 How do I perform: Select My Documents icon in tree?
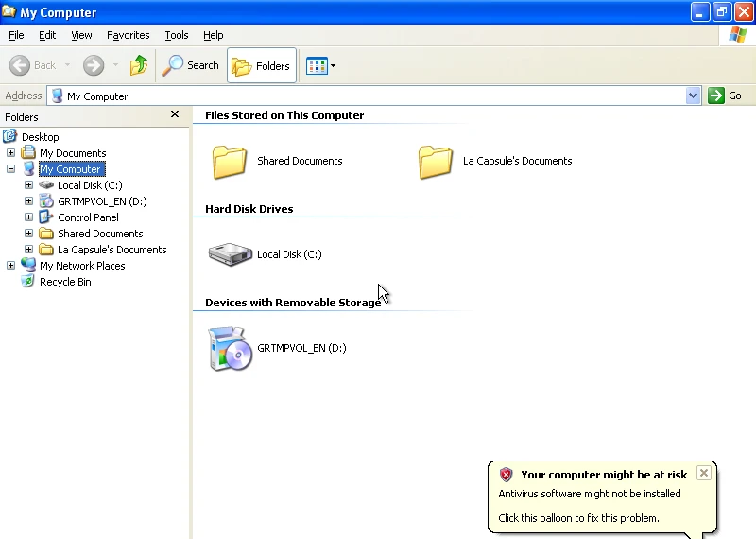pos(28,152)
